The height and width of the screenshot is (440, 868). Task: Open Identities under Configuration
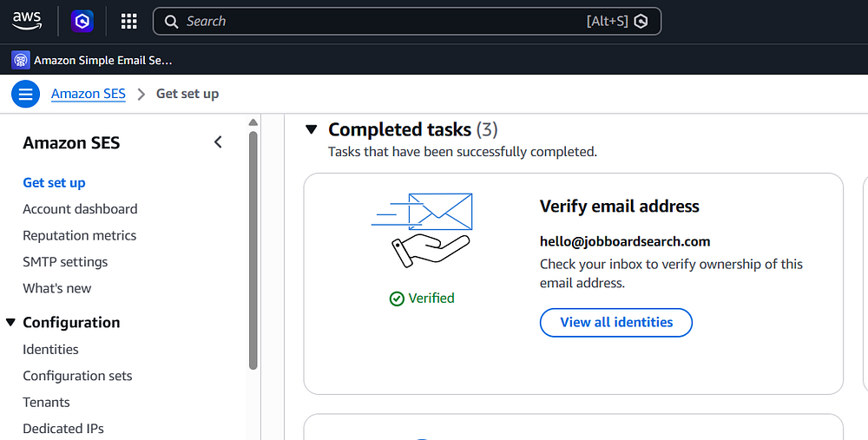click(50, 349)
